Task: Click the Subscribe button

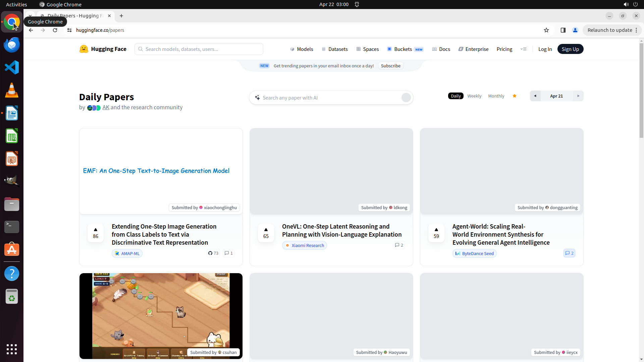Action: (390, 66)
